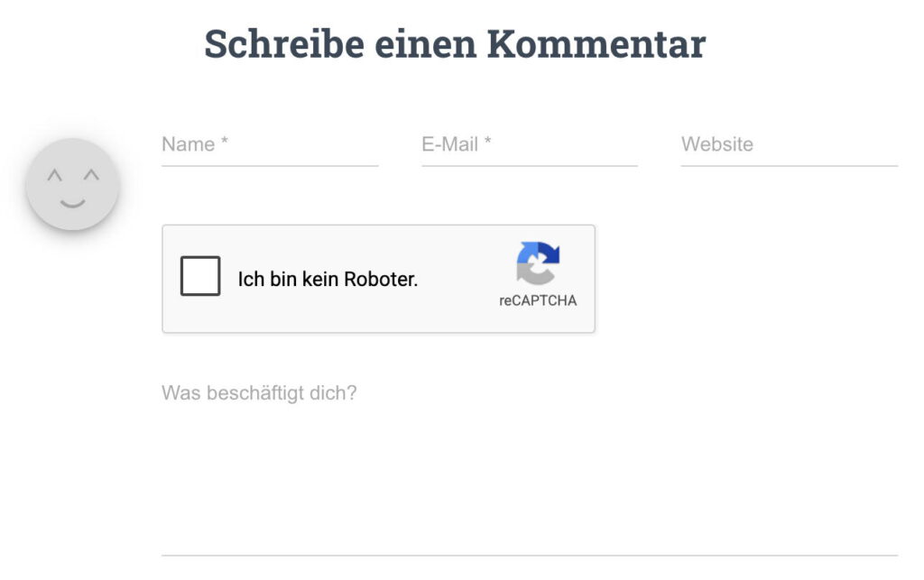924x580 pixels.
Task: Focus the Website input field
Action: click(x=789, y=144)
